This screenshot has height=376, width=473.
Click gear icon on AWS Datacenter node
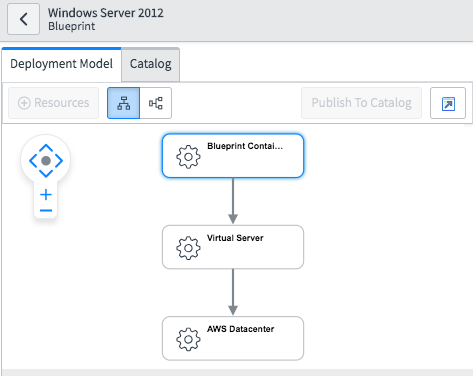(188, 339)
